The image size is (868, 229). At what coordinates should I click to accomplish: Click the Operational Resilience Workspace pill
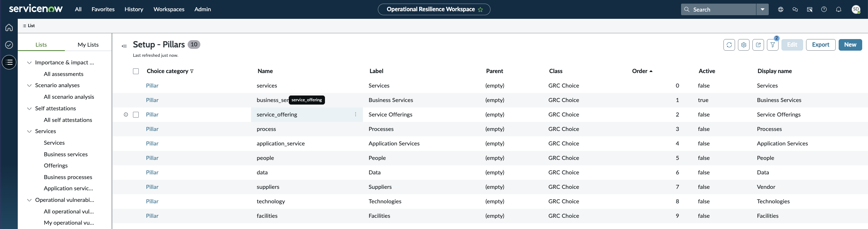pyautogui.click(x=434, y=9)
